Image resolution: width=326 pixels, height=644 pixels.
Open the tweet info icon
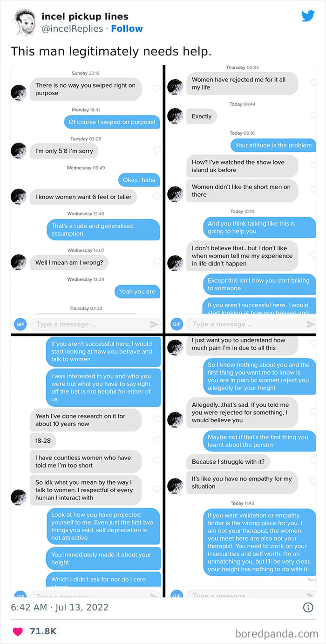pyautogui.click(x=308, y=607)
